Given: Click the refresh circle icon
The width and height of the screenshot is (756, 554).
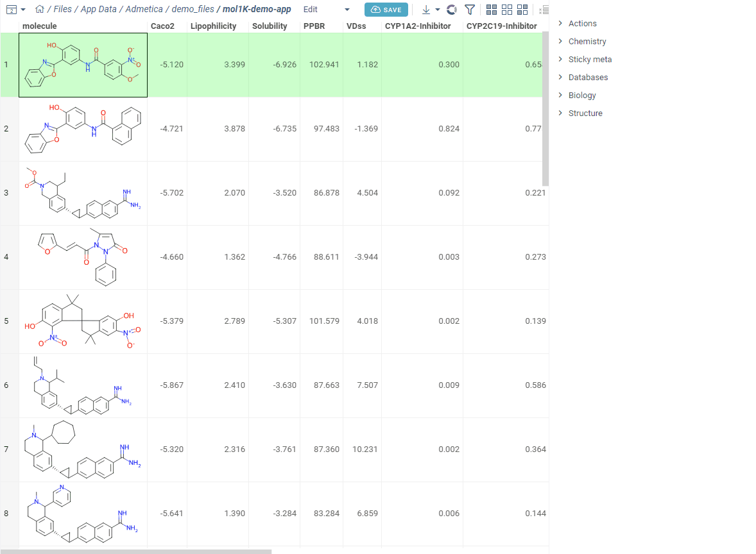Looking at the screenshot, I should coord(452,10).
